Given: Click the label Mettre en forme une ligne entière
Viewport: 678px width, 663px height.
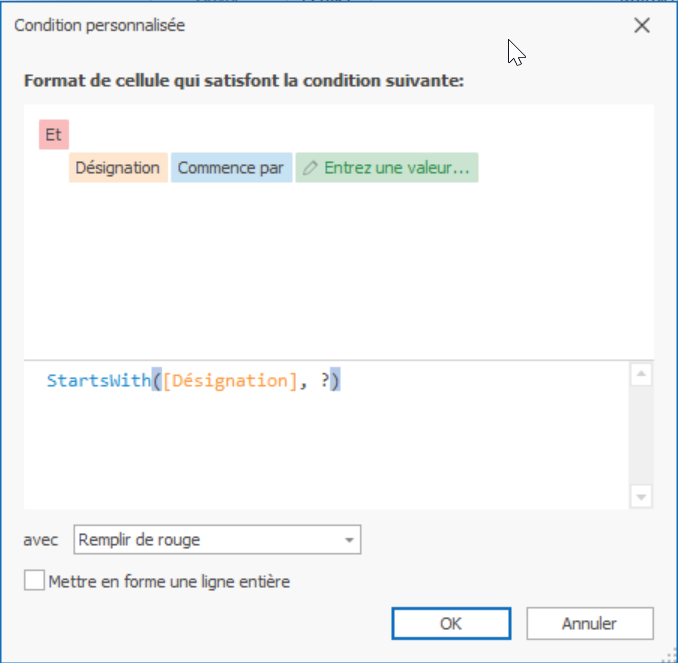Looking at the screenshot, I should 169,581.
